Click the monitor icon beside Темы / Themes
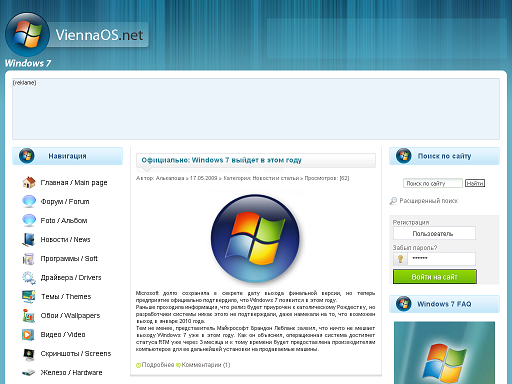This screenshot has width=512, height=384. 29,296
